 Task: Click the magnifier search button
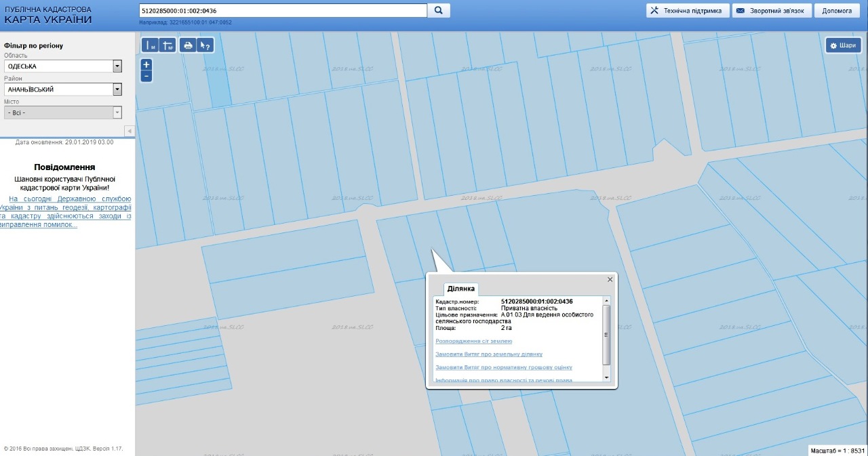(439, 11)
